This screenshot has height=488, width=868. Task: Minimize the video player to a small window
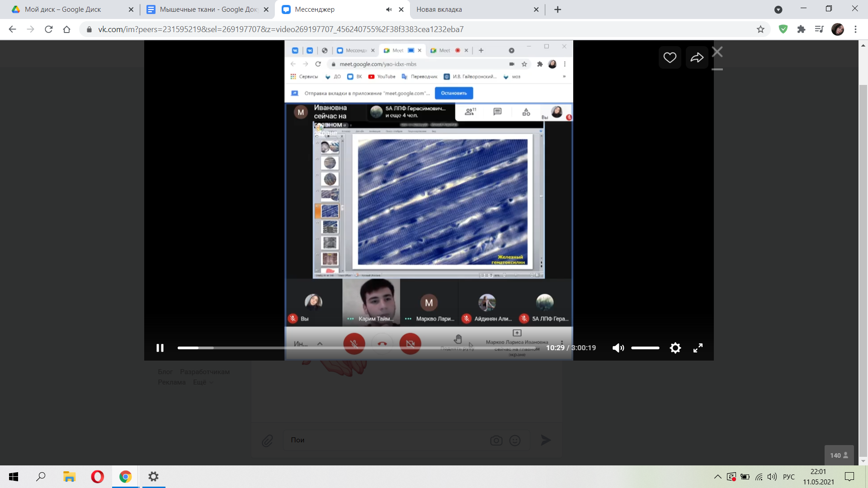717,70
